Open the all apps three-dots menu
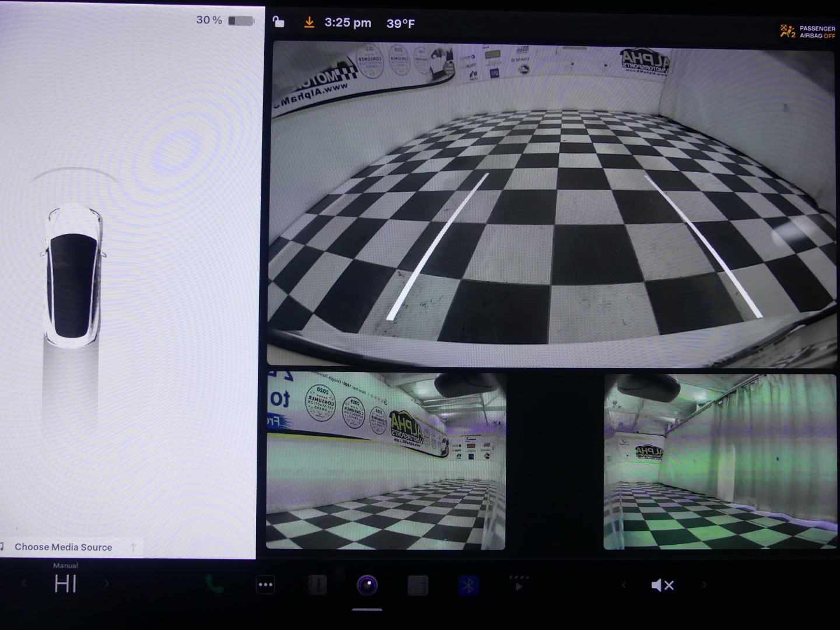840x630 pixels. click(x=265, y=584)
